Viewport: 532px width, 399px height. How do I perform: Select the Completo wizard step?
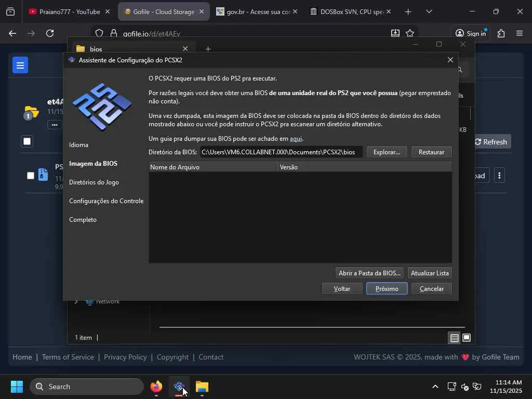point(83,220)
